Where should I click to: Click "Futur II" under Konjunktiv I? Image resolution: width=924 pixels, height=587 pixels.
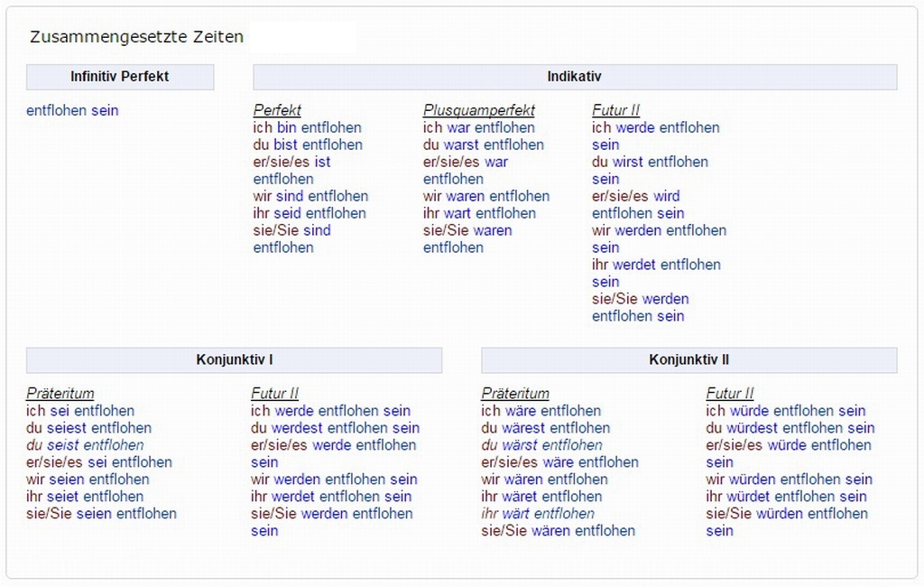point(274,394)
